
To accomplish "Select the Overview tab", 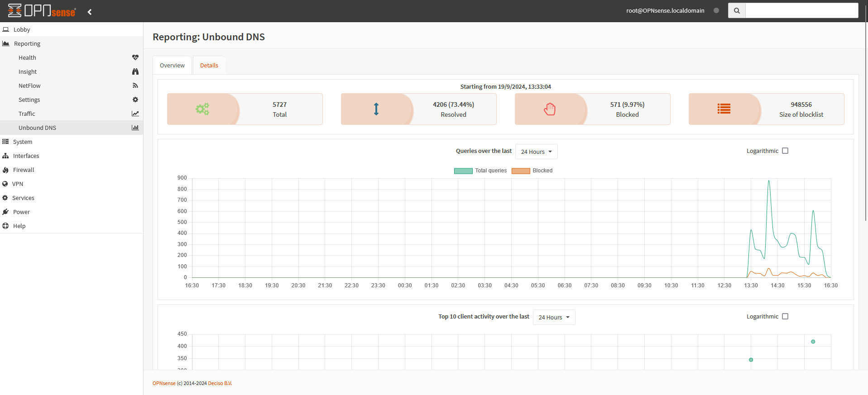I will pos(172,65).
